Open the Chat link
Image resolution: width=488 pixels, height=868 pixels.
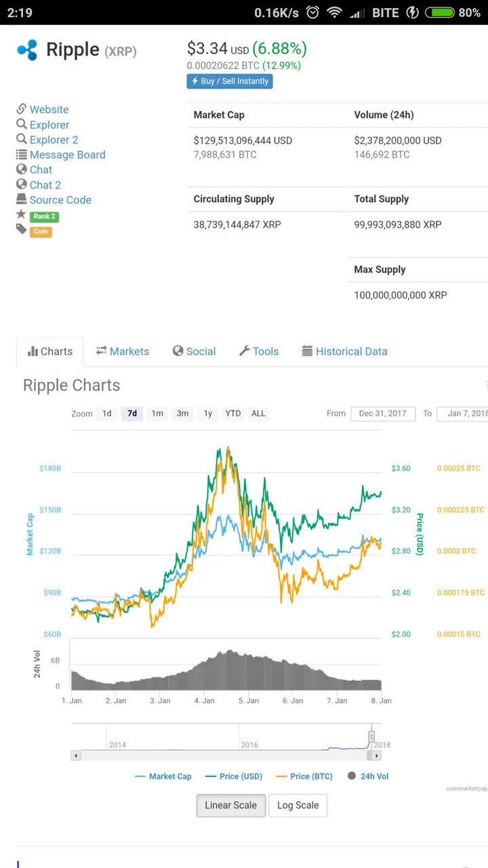(41, 170)
